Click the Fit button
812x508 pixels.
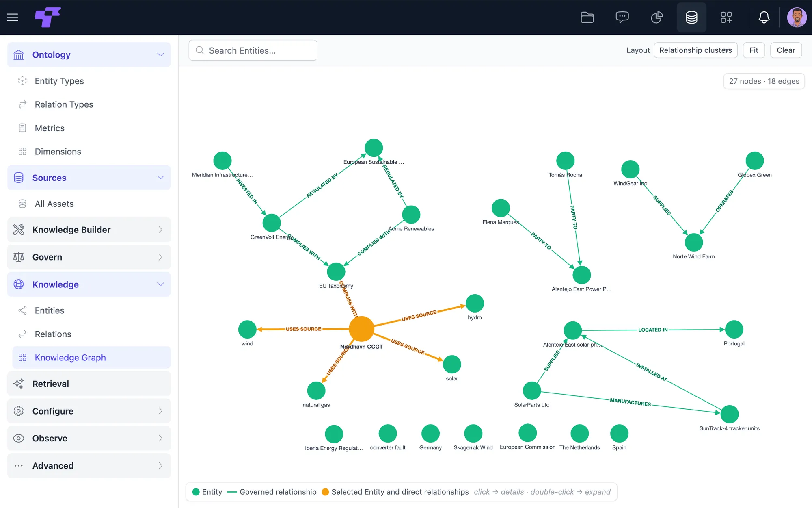coord(754,50)
